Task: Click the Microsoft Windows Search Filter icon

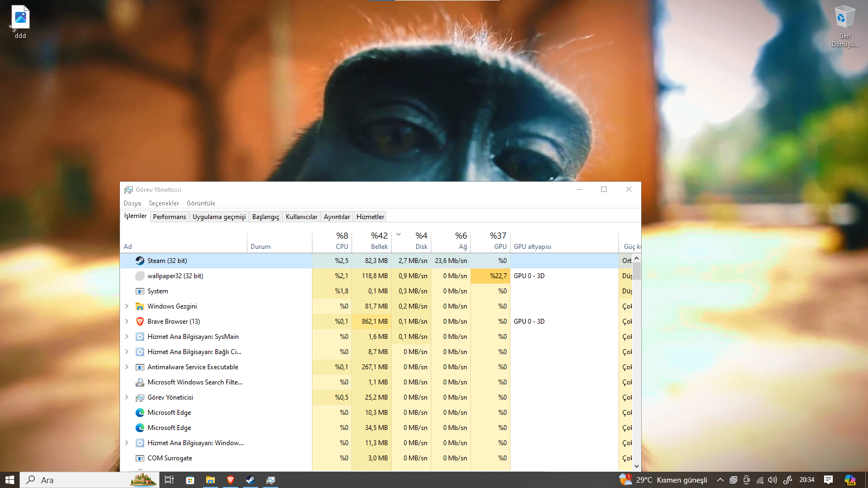Action: [139, 382]
